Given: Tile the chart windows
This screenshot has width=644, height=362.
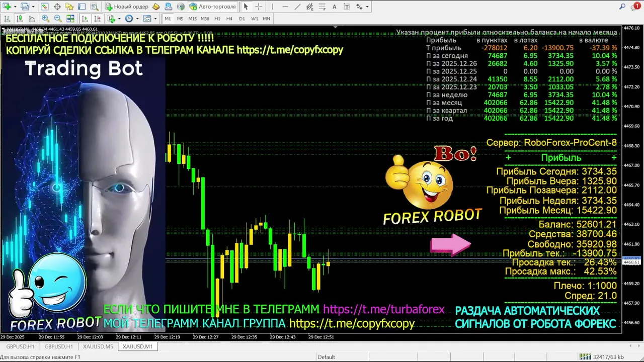Looking at the screenshot, I should click(70, 19).
